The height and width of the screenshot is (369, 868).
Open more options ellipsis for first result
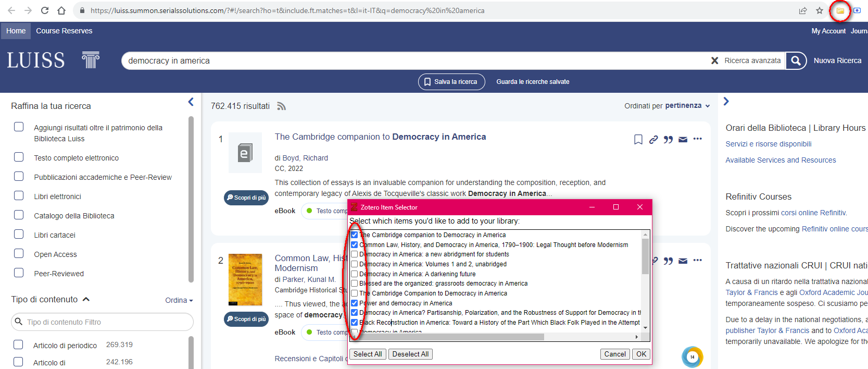[698, 139]
